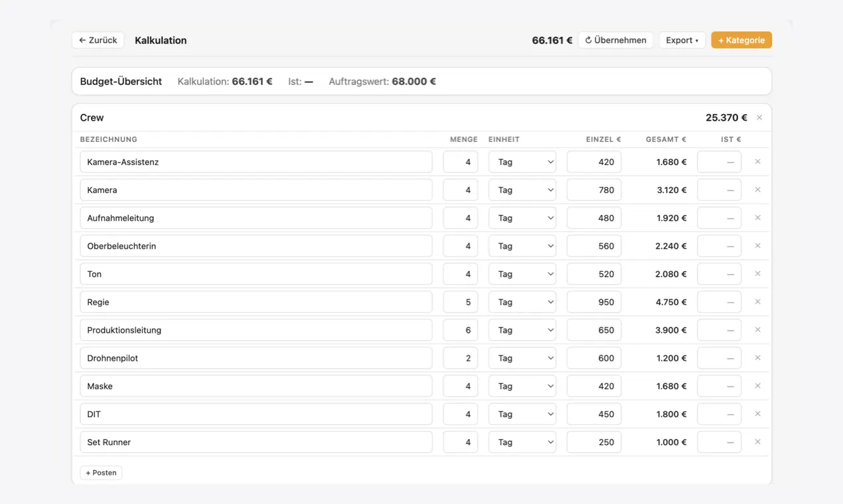Viewport: 843px width, 504px height.
Task: Change the unit for Regie
Action: click(522, 302)
